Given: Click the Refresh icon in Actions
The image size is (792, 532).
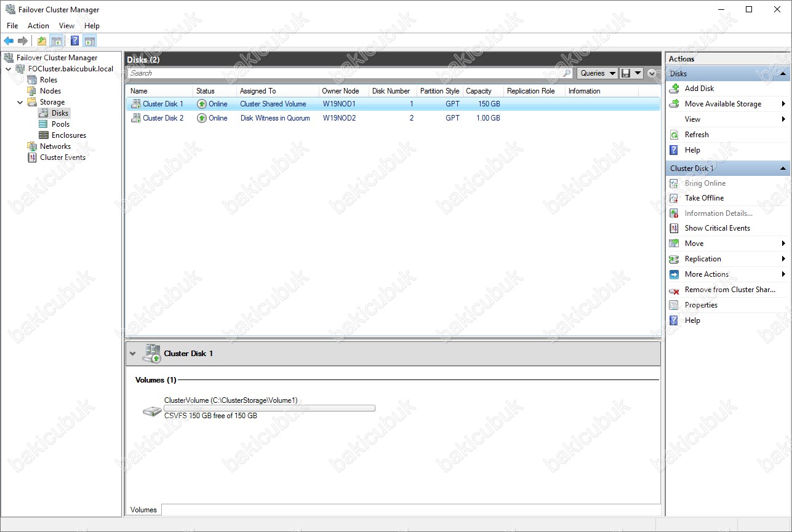Looking at the screenshot, I should 674,135.
